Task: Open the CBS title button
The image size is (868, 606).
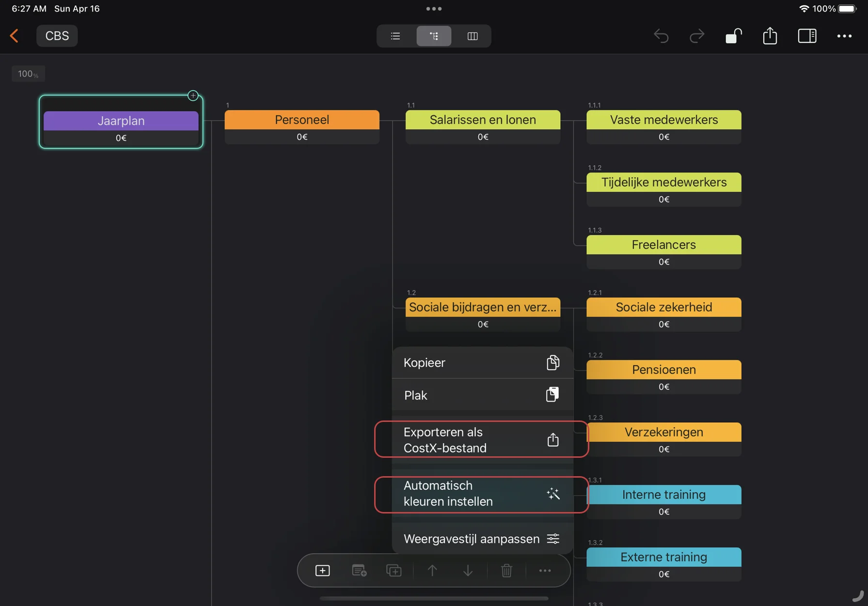Action: click(x=57, y=36)
